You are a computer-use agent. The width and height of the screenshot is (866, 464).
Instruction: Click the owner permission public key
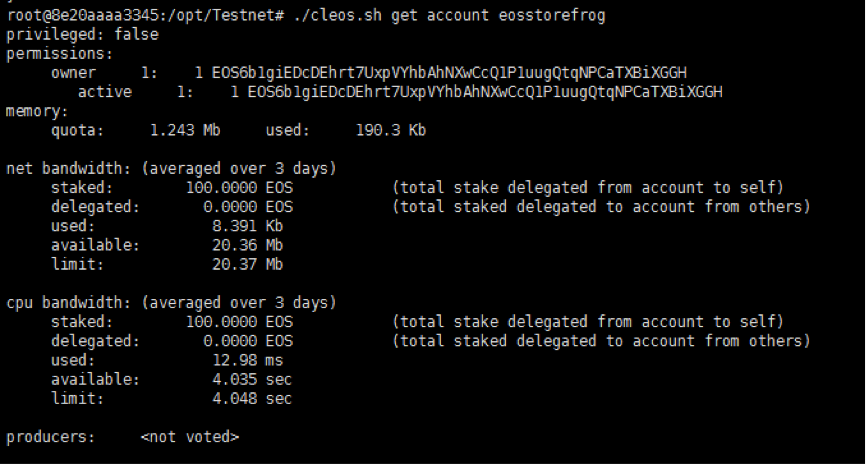(x=450, y=73)
